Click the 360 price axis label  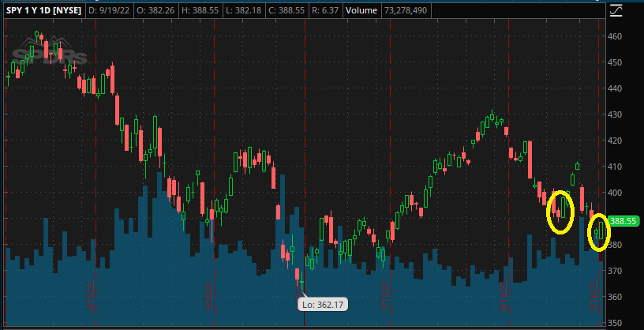point(616,297)
